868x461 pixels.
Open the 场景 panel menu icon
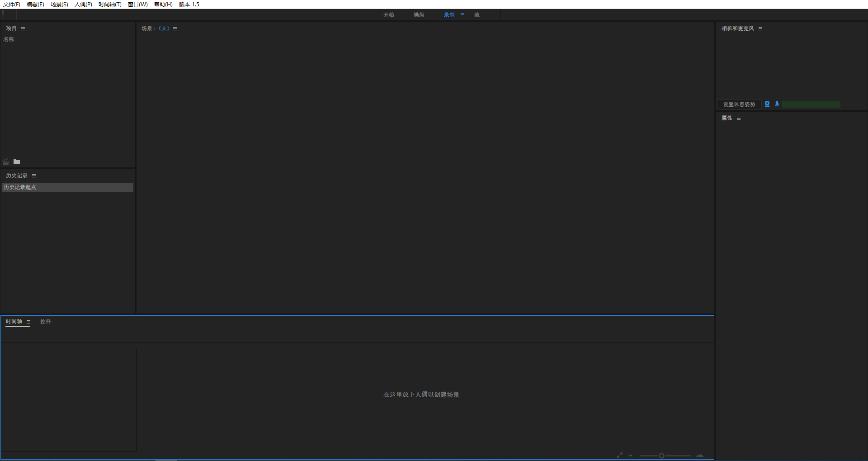[x=175, y=29]
